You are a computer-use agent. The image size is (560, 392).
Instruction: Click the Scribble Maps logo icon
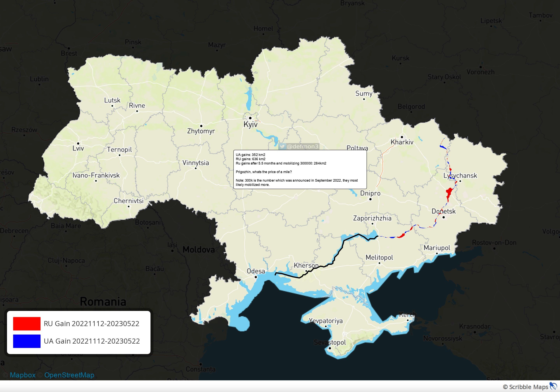(x=553, y=386)
